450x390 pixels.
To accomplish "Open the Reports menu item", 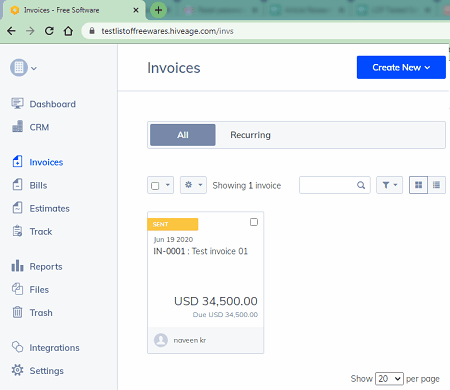I will pyautogui.click(x=46, y=266).
